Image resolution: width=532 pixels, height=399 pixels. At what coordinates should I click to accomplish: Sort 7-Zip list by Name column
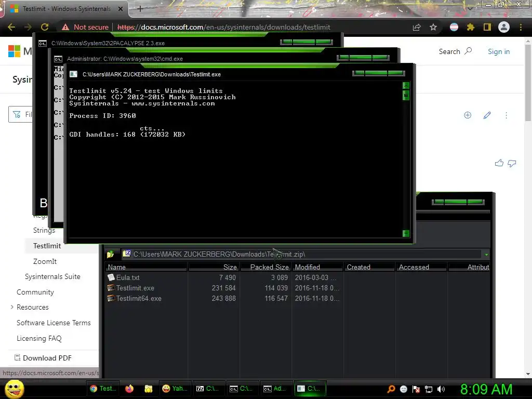146,268
